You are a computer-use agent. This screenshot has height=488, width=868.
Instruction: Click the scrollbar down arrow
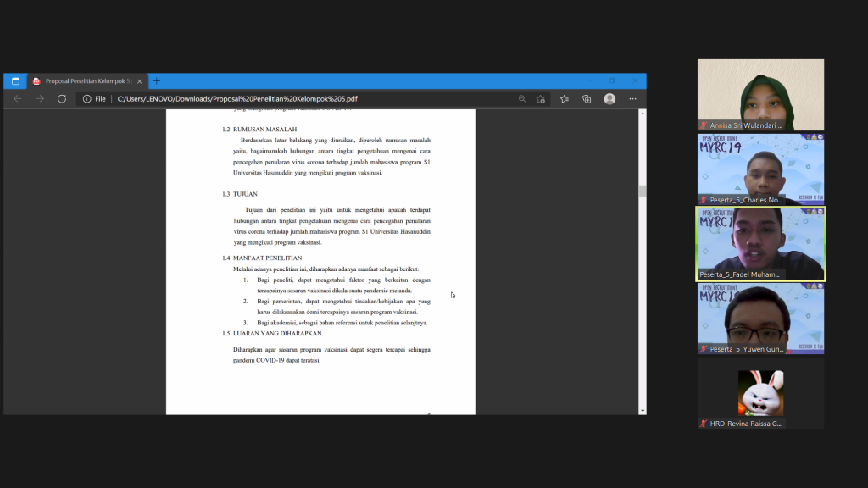click(643, 411)
